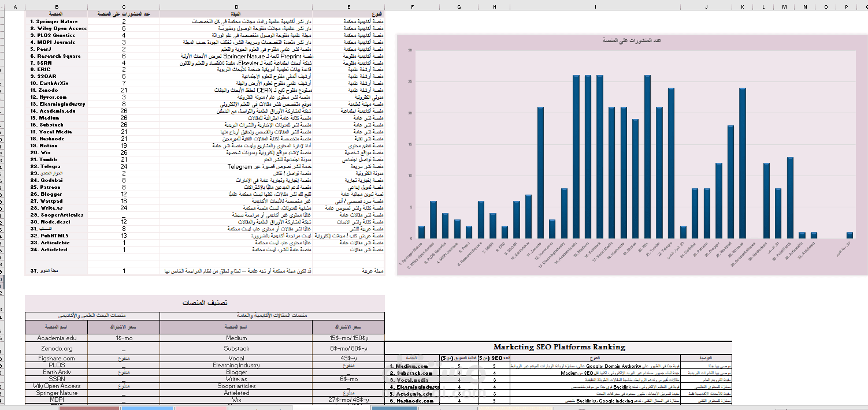Click the '26. Blogger' cell
This screenshot has height=410, width=868.
[56, 194]
